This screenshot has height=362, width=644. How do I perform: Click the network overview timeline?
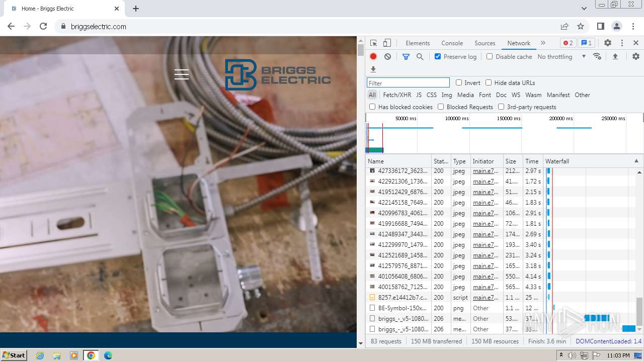click(504, 133)
